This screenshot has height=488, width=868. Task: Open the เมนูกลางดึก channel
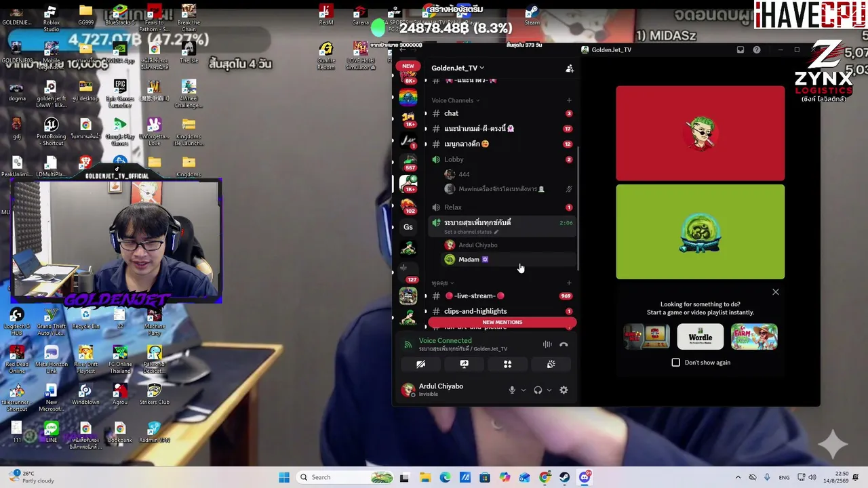pos(502,144)
